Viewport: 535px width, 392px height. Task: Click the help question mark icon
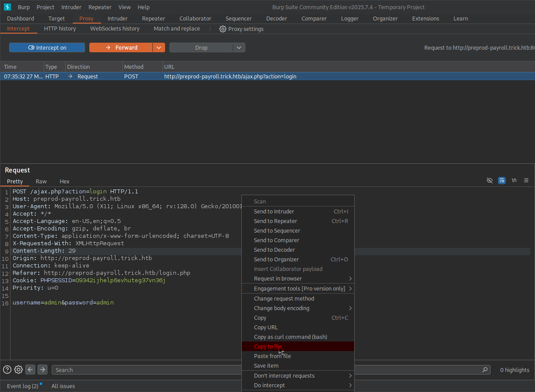(7, 370)
